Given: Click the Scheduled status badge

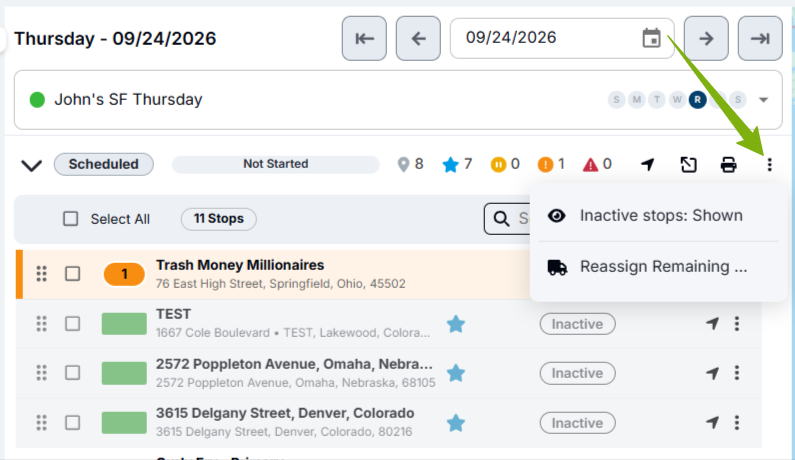Looking at the screenshot, I should click(103, 164).
